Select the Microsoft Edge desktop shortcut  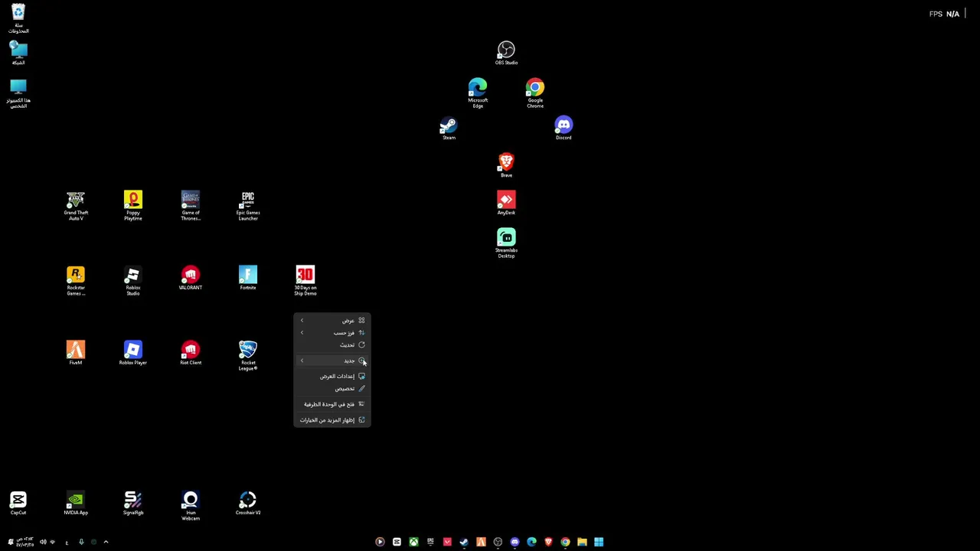[478, 93]
